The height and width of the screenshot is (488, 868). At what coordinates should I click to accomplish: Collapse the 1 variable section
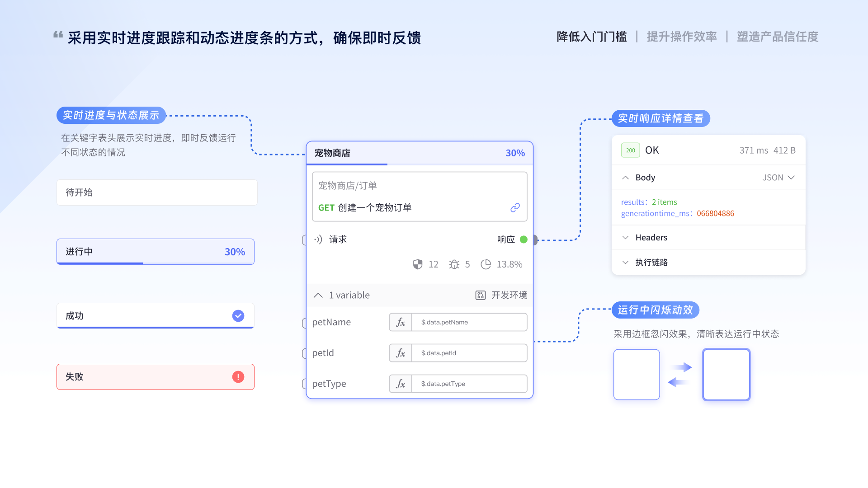[x=318, y=295]
